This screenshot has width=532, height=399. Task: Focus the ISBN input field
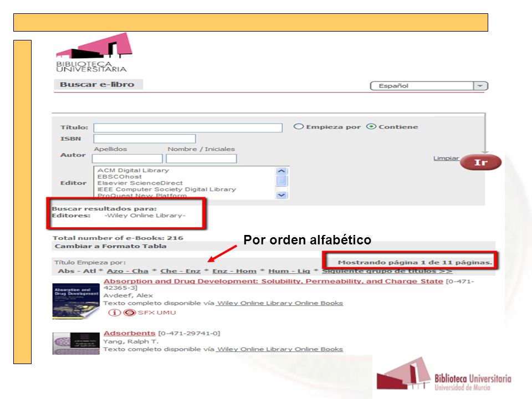(x=145, y=139)
